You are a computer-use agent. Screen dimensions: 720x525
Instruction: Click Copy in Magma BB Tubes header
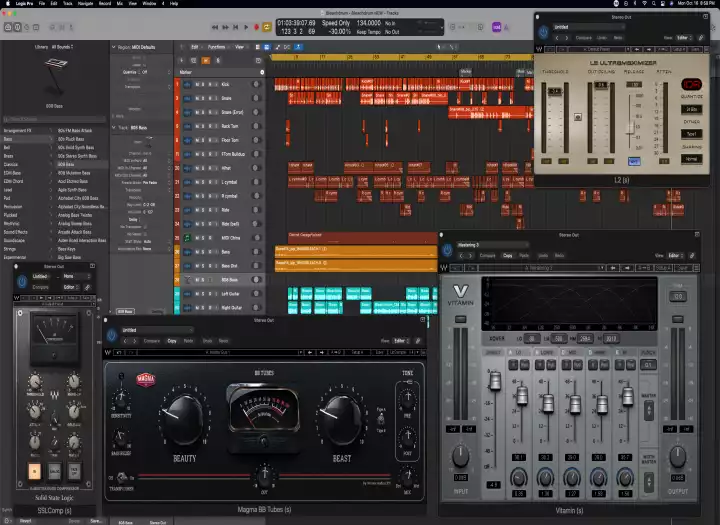[x=172, y=341]
